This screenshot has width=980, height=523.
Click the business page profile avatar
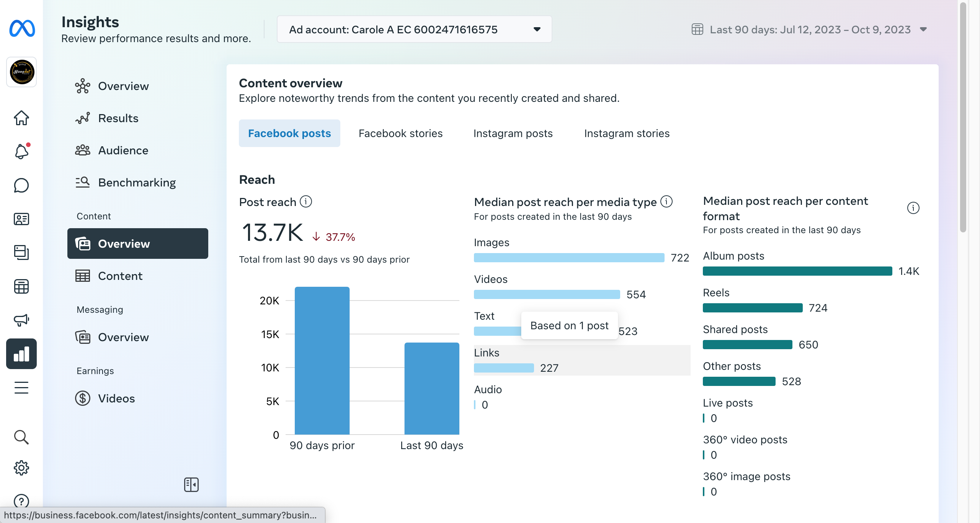coord(21,72)
